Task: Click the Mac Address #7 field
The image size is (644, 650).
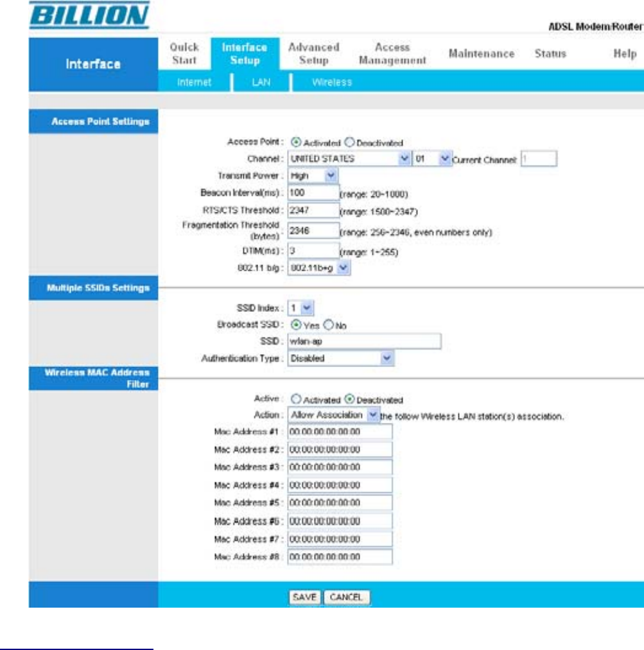Action: pyautogui.click(x=340, y=539)
